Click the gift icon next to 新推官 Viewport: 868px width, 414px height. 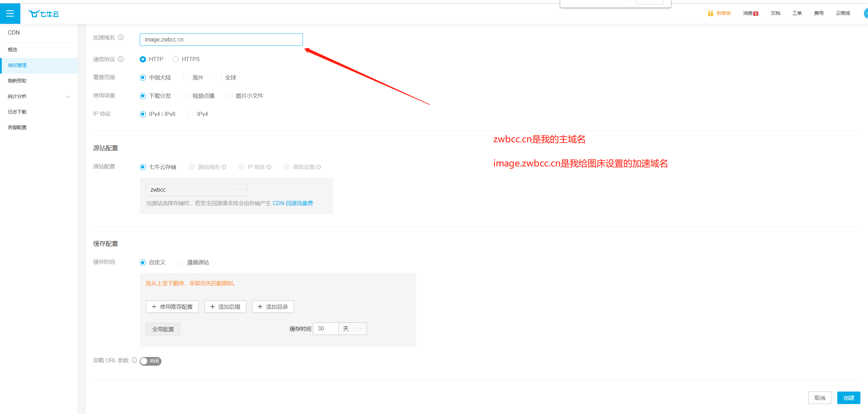click(710, 13)
